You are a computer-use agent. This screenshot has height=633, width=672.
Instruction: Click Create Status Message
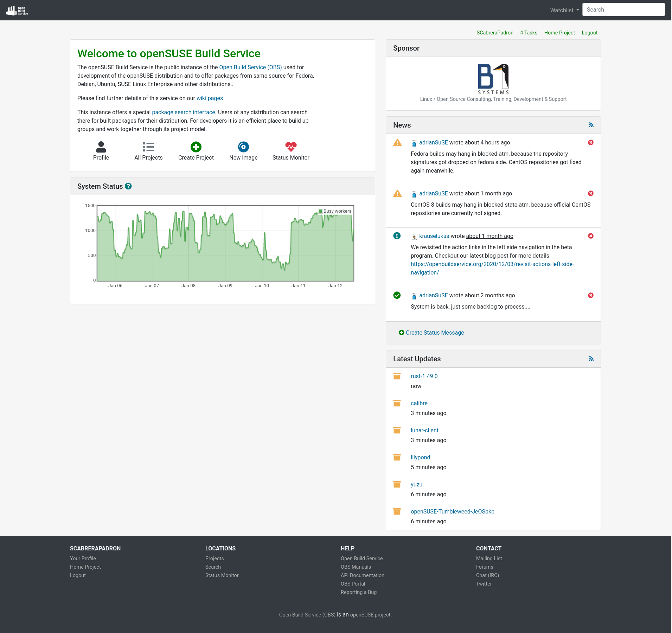(434, 332)
